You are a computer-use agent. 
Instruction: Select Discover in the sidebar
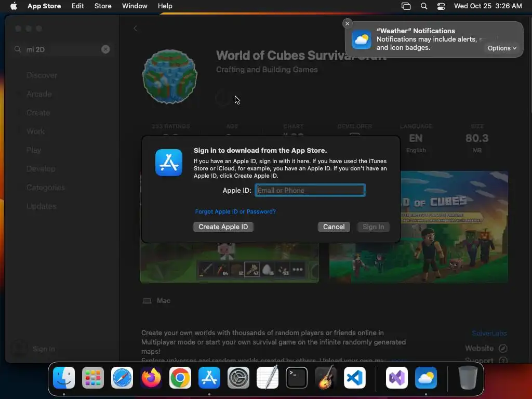click(42, 75)
